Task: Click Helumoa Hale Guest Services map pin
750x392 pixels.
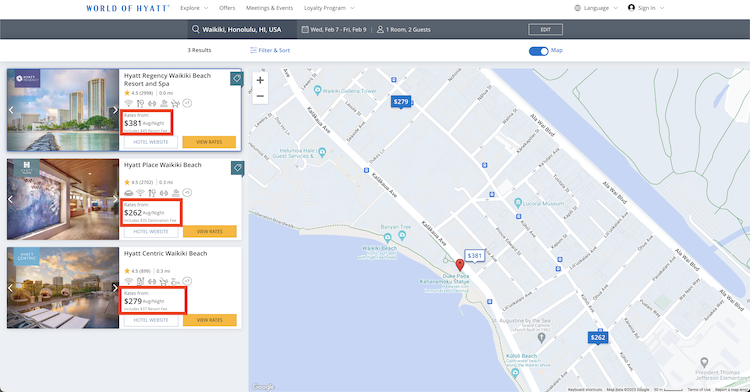Action: [322, 152]
